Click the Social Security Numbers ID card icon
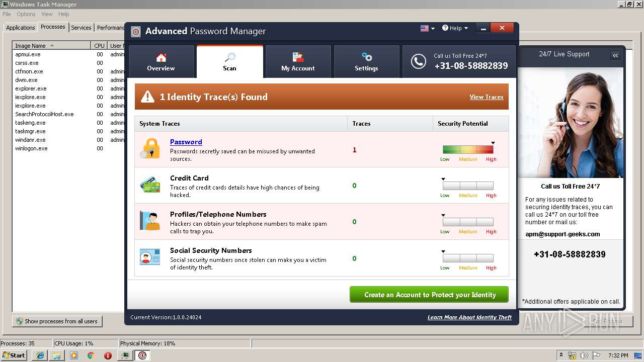The image size is (644, 362). tap(150, 257)
